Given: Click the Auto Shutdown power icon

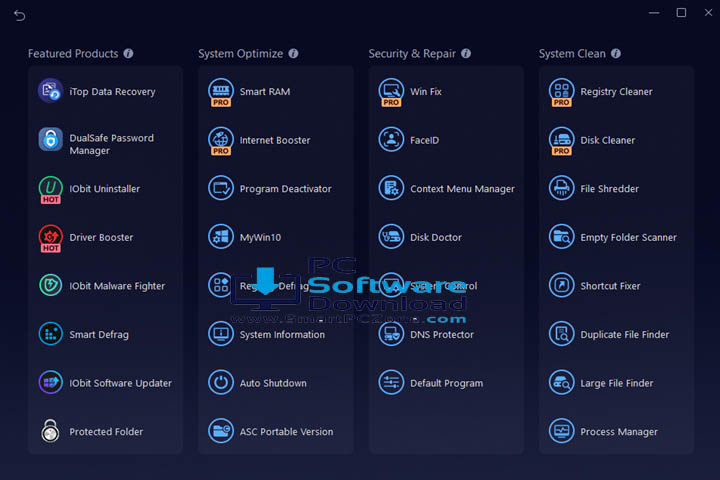Looking at the screenshot, I should 221,383.
